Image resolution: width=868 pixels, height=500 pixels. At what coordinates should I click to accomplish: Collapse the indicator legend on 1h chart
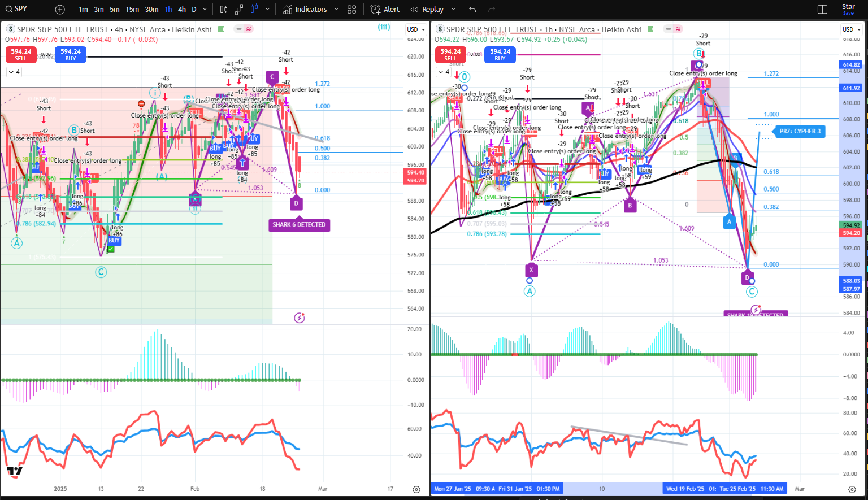click(444, 72)
